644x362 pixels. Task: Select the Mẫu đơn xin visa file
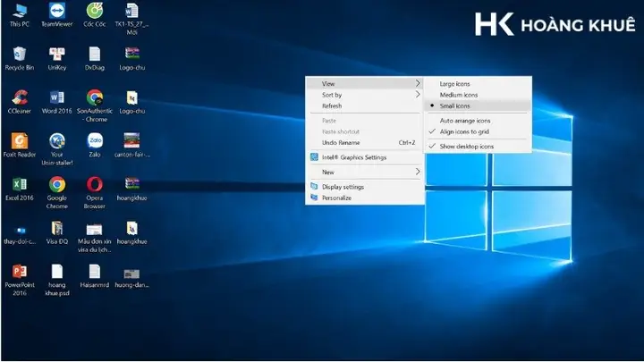pyautogui.click(x=95, y=236)
